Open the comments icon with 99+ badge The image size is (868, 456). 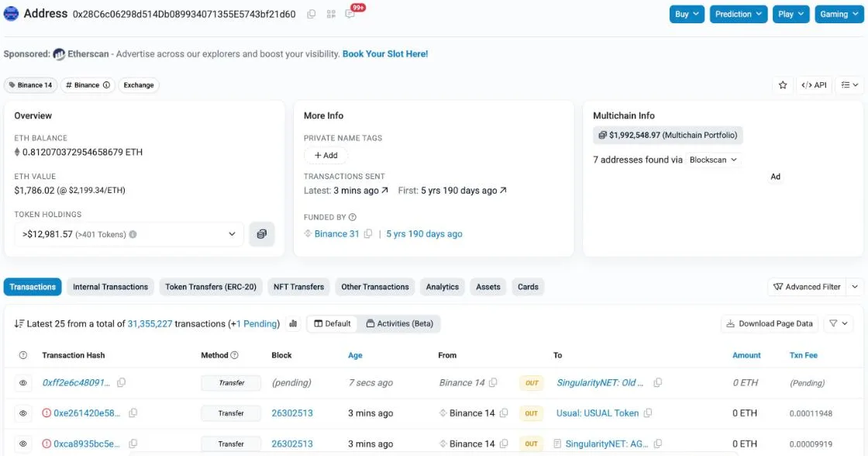(x=350, y=14)
